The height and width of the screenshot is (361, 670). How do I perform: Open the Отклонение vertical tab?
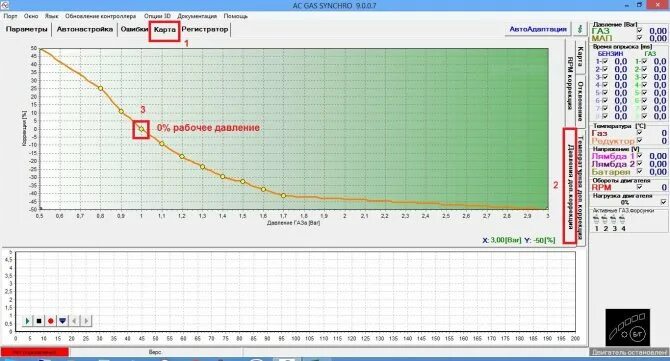(580, 102)
